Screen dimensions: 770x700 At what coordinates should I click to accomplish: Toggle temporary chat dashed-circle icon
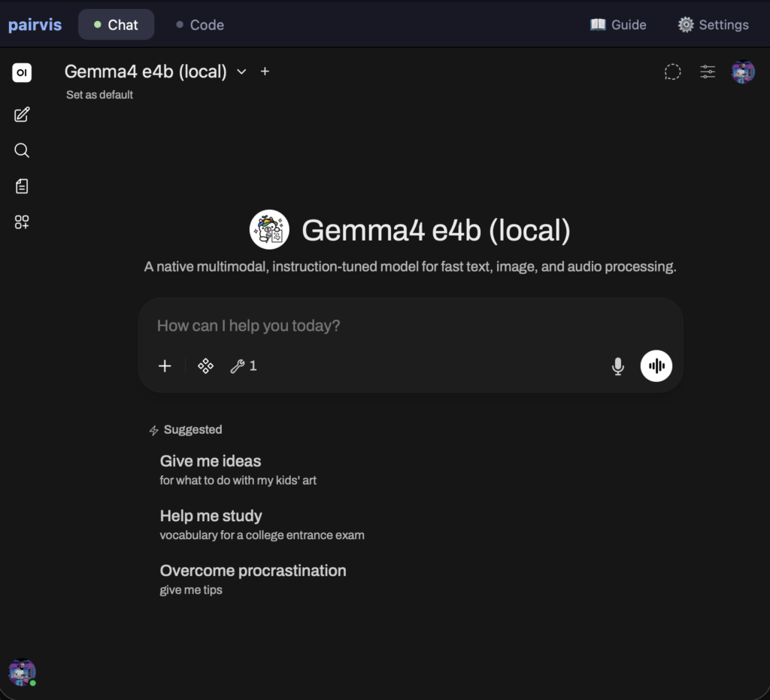[673, 72]
